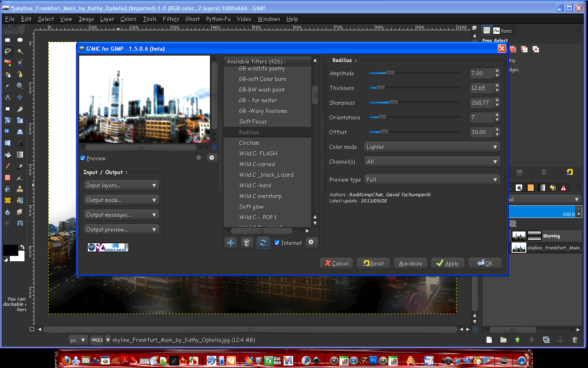Screen dimensions: 588x368
Task: Select the Rectangle Select tool
Action: pyautogui.click(x=7, y=40)
